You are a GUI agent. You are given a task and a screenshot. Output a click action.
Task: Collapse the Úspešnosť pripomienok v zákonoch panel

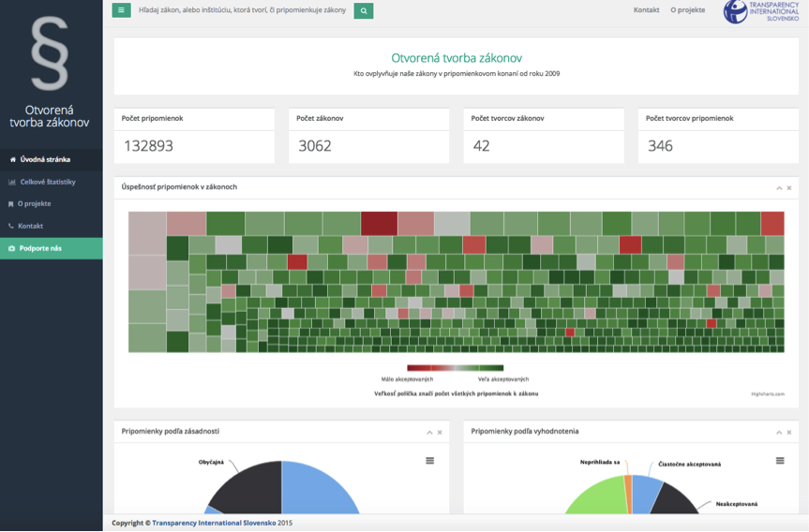tap(779, 188)
